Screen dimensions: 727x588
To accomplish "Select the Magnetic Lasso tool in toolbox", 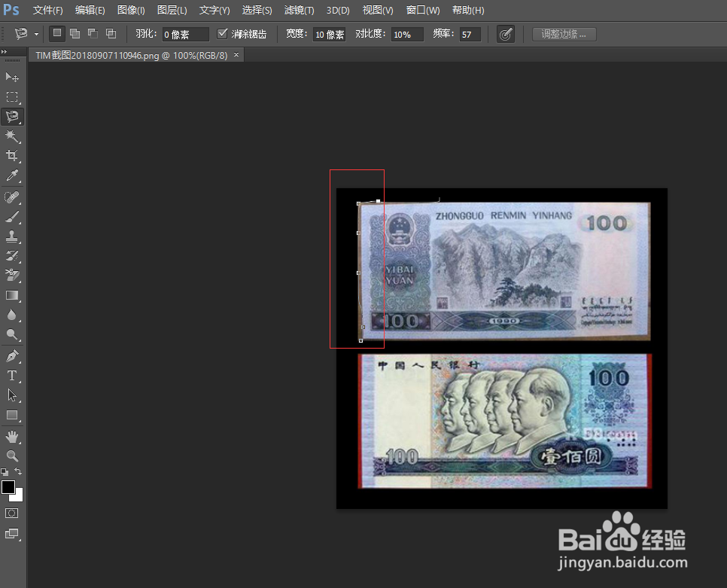I will click(12, 117).
